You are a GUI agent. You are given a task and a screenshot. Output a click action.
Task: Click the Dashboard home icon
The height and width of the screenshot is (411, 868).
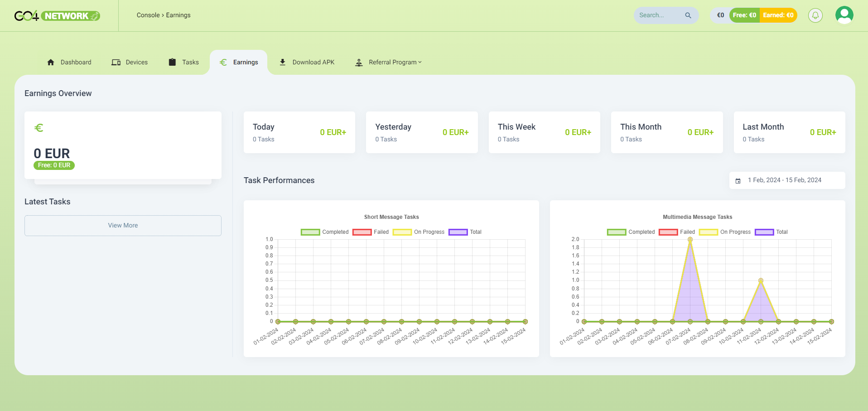pyautogui.click(x=51, y=62)
